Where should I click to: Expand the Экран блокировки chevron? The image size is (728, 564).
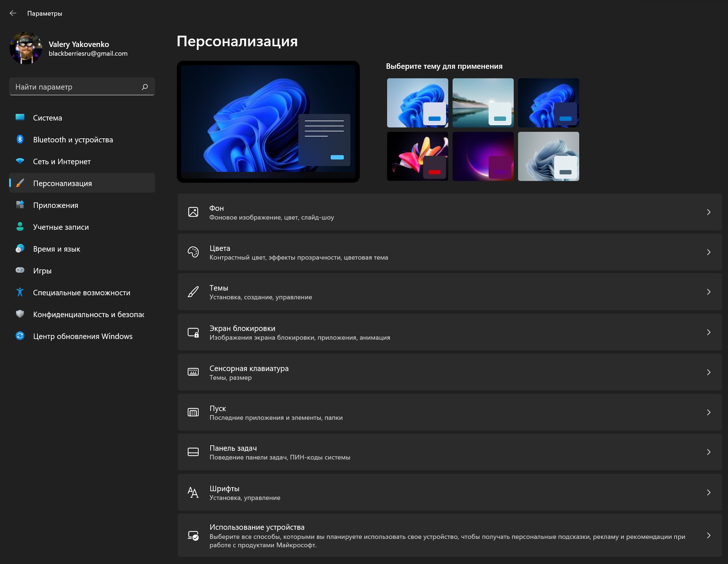[709, 332]
